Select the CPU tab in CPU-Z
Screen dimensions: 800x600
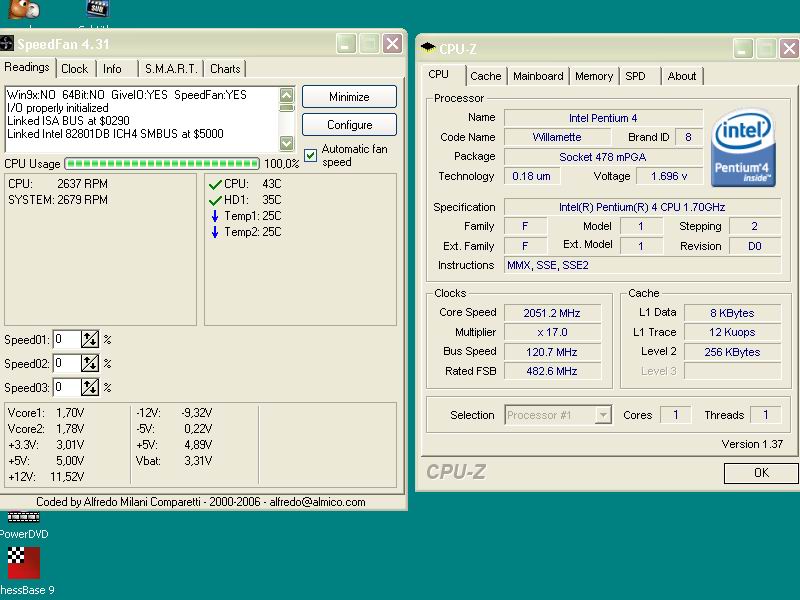(x=439, y=74)
